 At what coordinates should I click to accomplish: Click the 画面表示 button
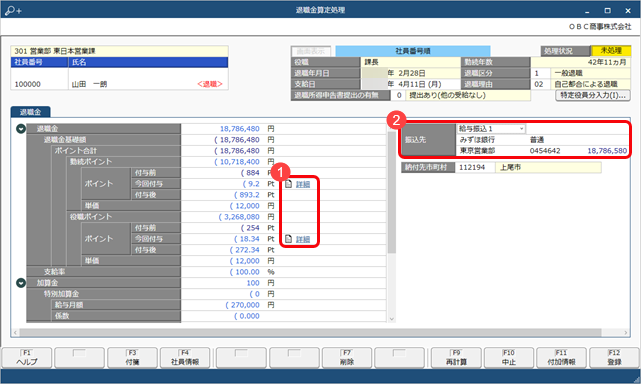click(x=311, y=51)
